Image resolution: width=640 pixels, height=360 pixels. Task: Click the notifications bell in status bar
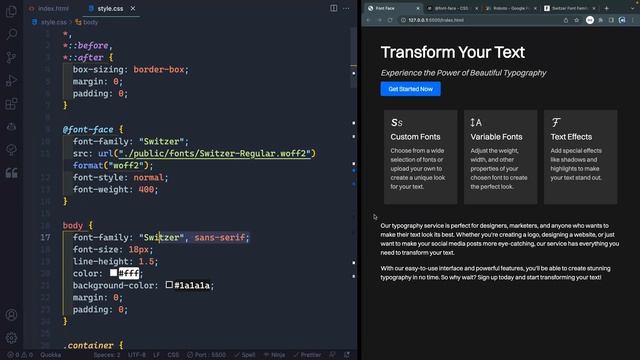pos(347,355)
